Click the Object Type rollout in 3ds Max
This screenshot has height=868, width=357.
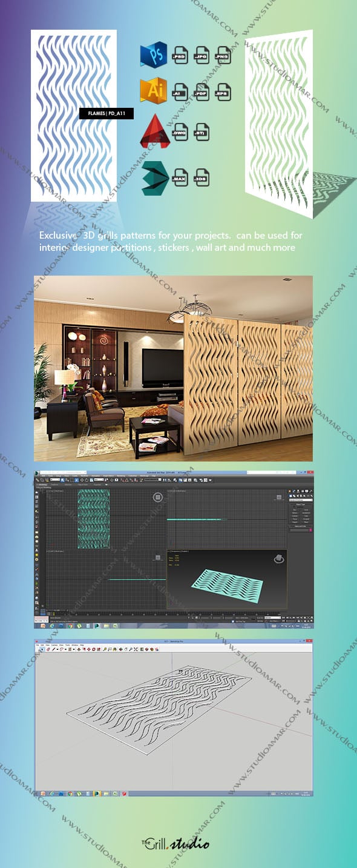pos(301,504)
